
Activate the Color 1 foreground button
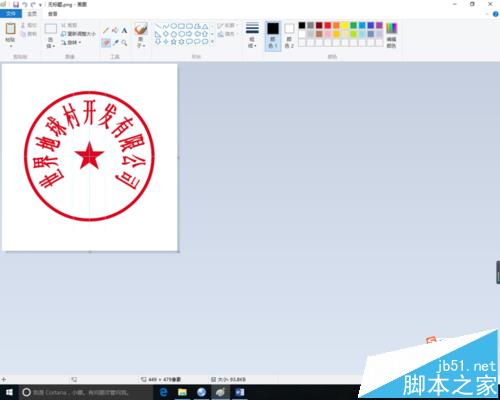[x=273, y=36]
